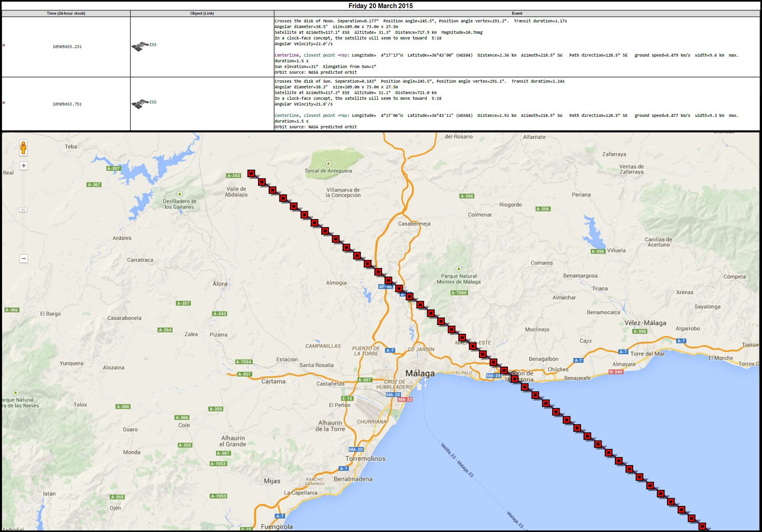
Task: Click the N-340 road shield near Almayate
Action: coord(616,372)
